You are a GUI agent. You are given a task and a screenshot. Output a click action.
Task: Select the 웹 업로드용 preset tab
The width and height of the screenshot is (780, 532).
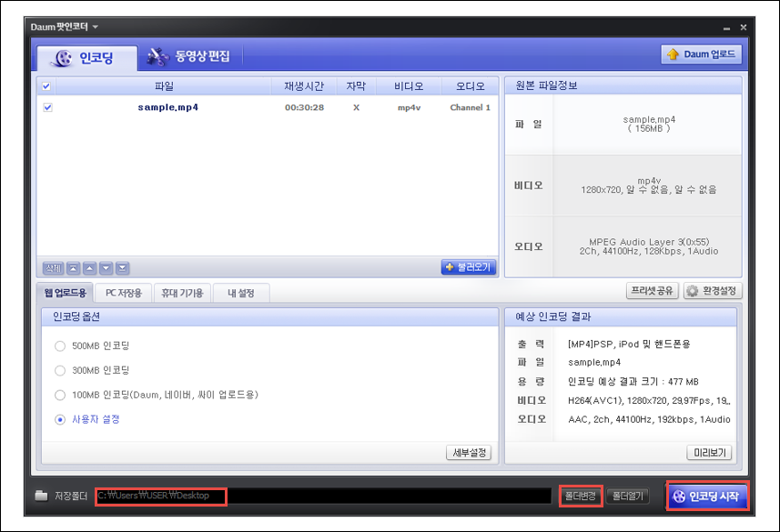pyautogui.click(x=66, y=293)
